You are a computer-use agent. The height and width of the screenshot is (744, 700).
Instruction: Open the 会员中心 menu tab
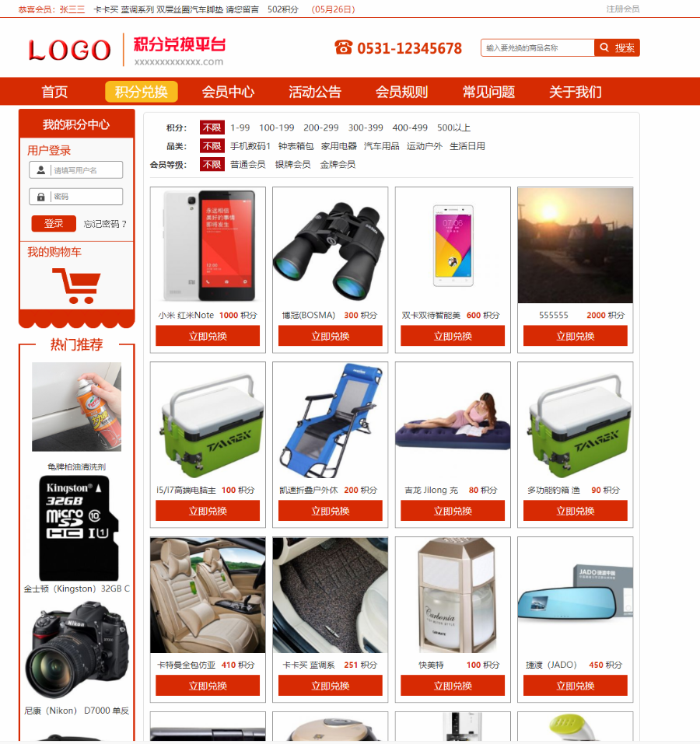(228, 92)
